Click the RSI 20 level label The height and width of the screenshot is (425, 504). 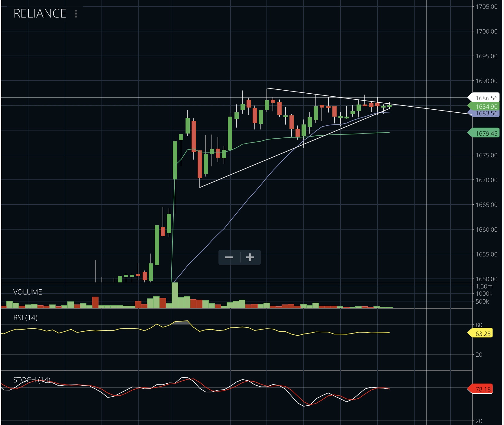(x=479, y=355)
